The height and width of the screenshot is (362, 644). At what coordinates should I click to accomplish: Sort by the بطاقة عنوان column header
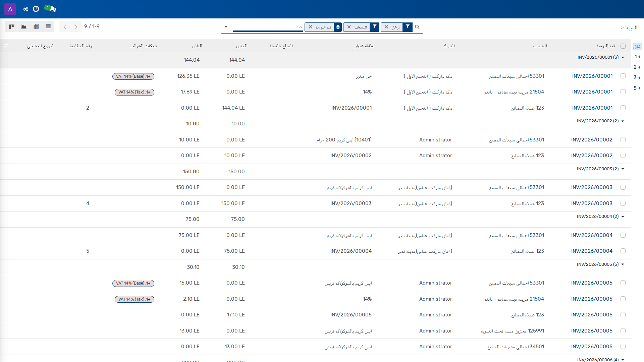point(364,46)
